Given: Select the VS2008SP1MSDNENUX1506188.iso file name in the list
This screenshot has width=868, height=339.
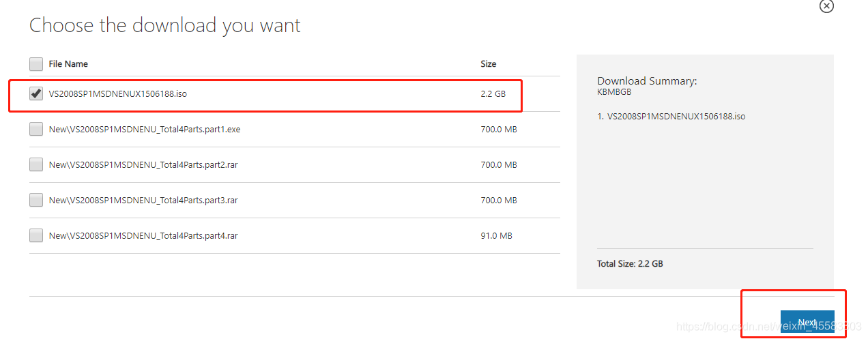Looking at the screenshot, I should [x=118, y=94].
